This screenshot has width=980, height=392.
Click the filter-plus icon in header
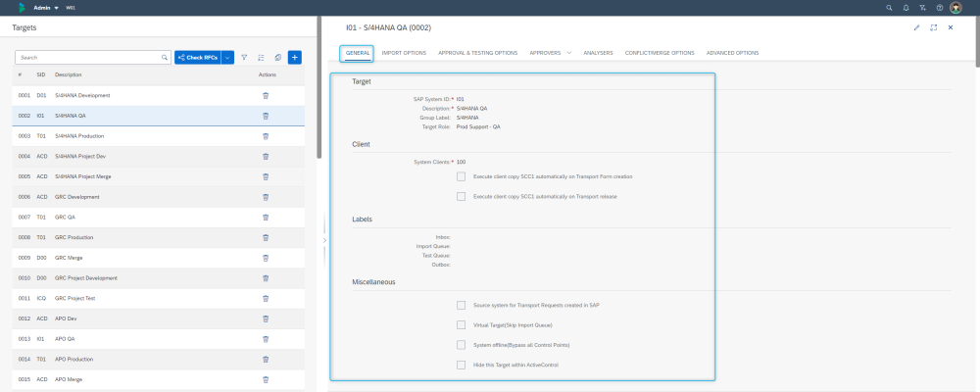(923, 8)
